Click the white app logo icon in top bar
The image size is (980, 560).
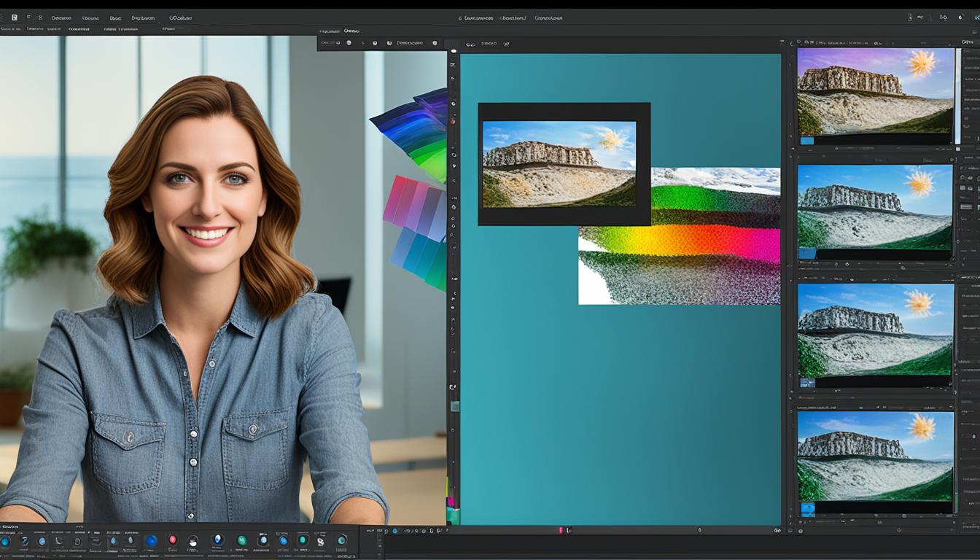coord(14,17)
